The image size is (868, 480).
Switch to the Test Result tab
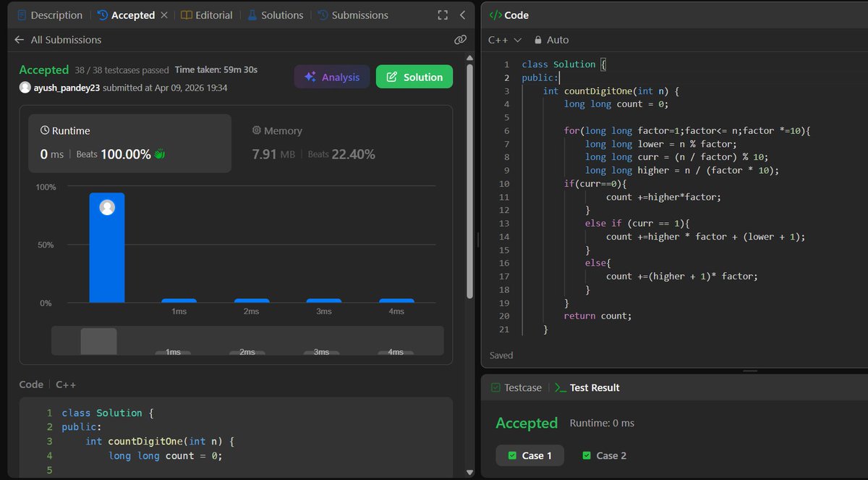[x=587, y=387]
